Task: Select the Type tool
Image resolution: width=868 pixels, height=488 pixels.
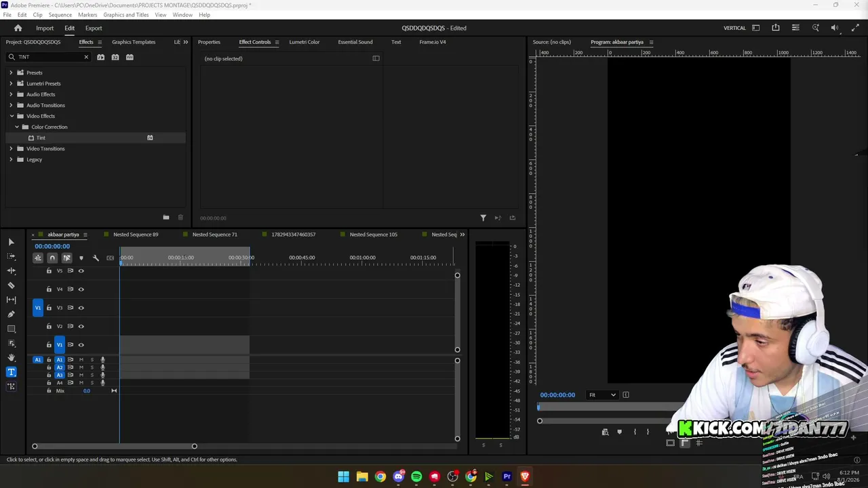Action: click(11, 371)
